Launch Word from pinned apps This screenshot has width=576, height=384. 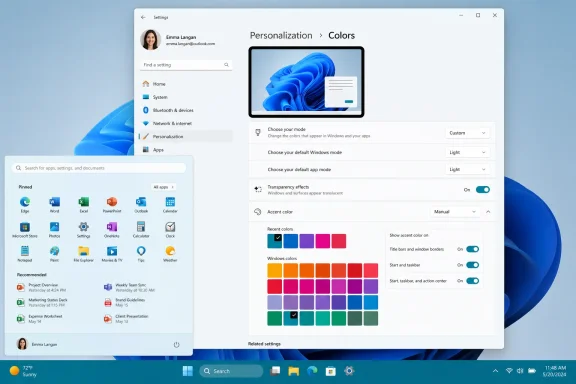coord(54,204)
